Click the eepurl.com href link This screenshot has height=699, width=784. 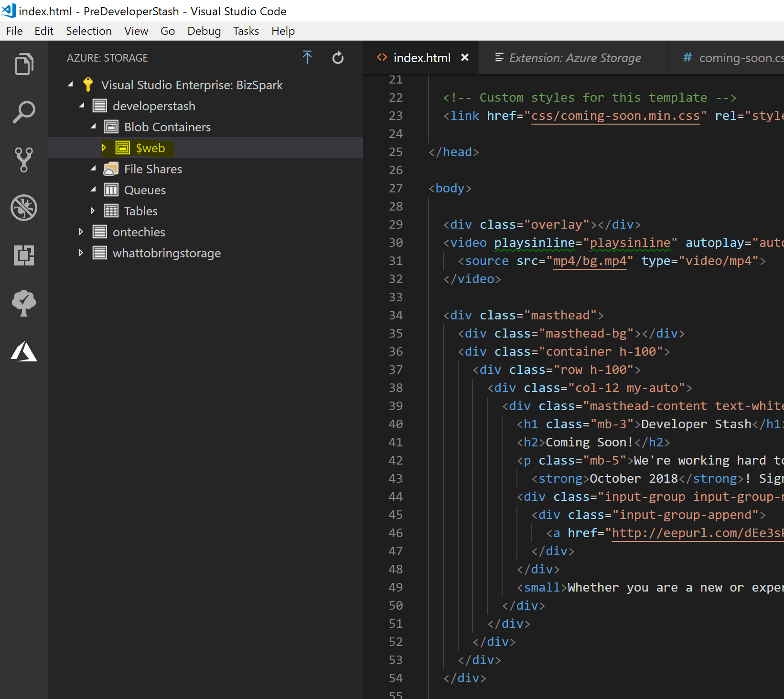[698, 533]
